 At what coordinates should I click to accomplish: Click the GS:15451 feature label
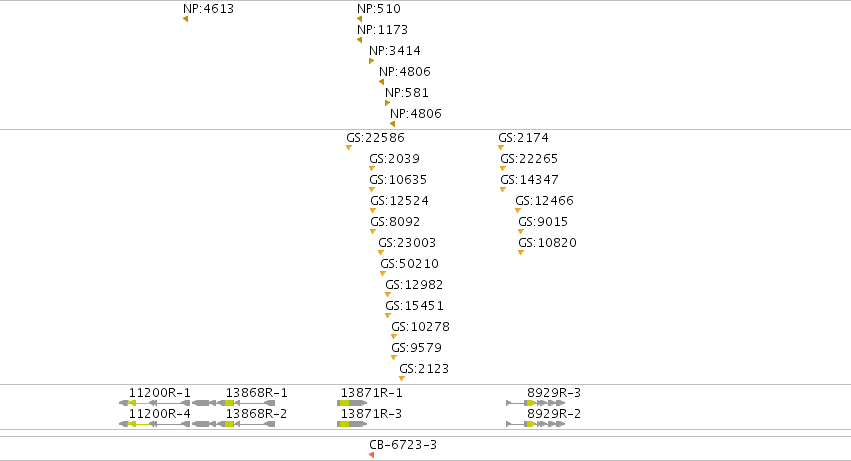click(414, 306)
